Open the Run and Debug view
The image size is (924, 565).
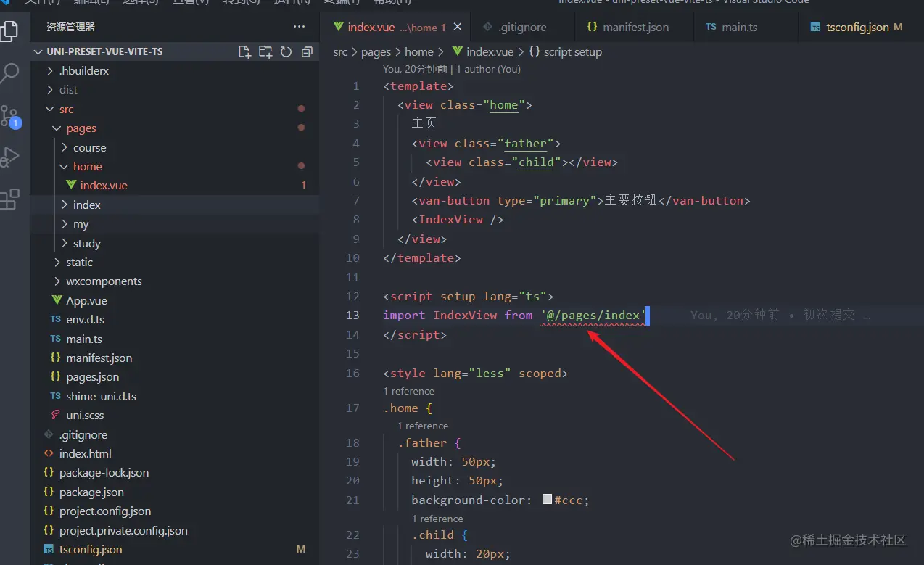point(9,157)
